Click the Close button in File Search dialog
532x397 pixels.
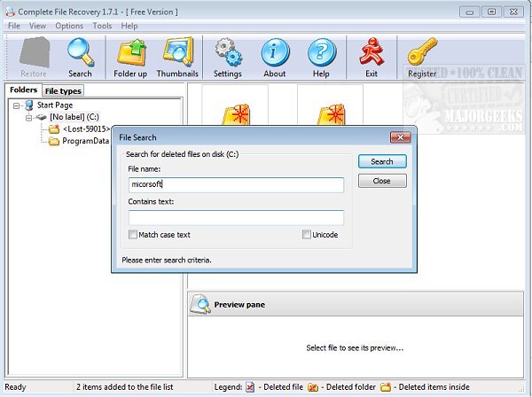click(x=382, y=181)
